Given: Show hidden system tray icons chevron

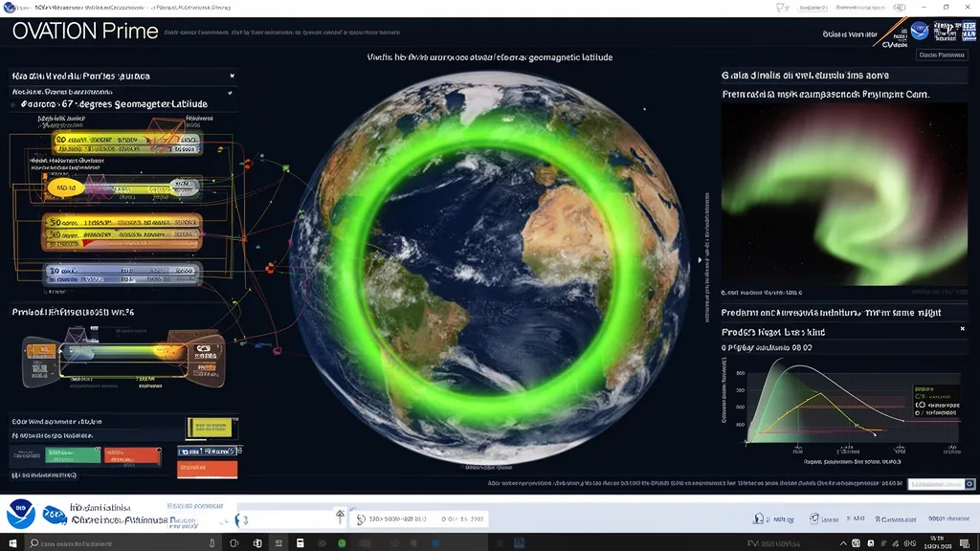Looking at the screenshot, I should (x=843, y=543).
